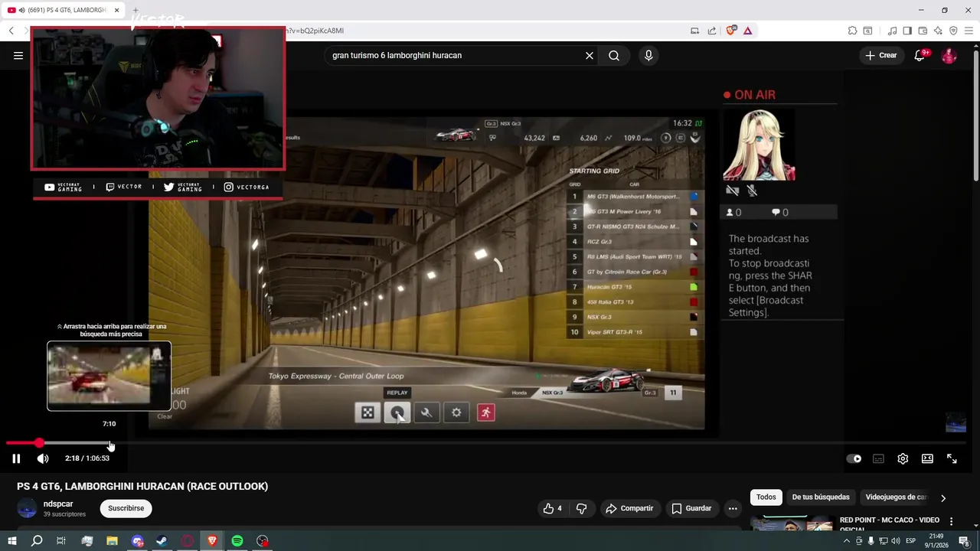Open YouTube notifications bell
980x551 pixels.
[x=920, y=55]
